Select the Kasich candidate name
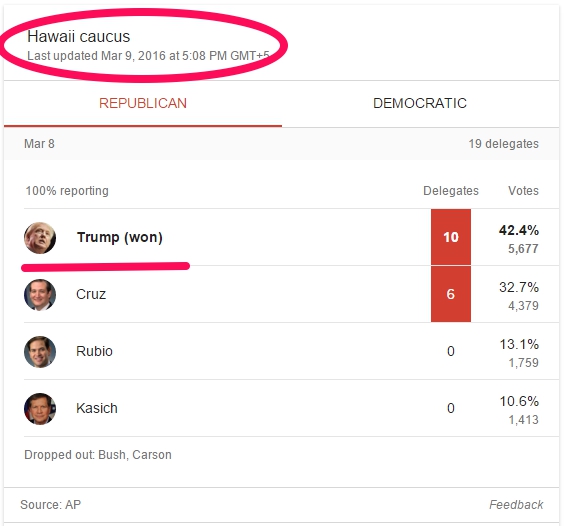This screenshot has height=526, width=564. tap(97, 408)
